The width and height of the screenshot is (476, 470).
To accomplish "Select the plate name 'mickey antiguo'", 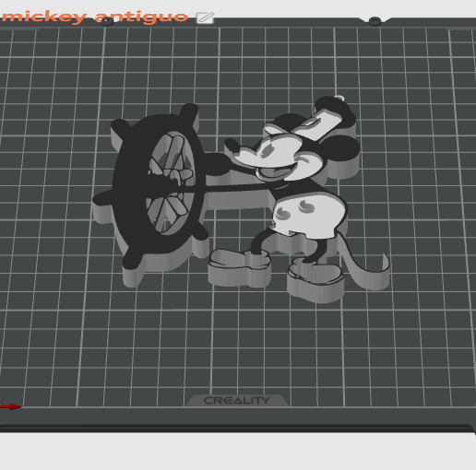I will pyautogui.click(x=95, y=18).
